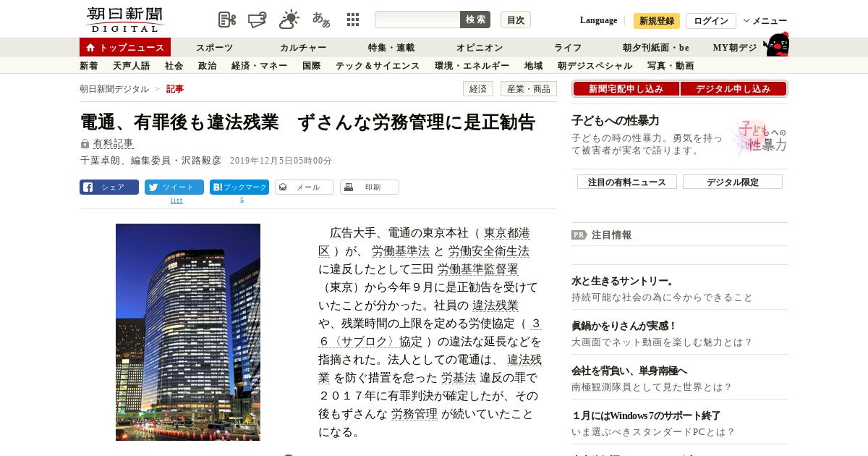Open the weather forecast icon
Image resolution: width=868 pixels, height=456 pixels.
click(289, 20)
